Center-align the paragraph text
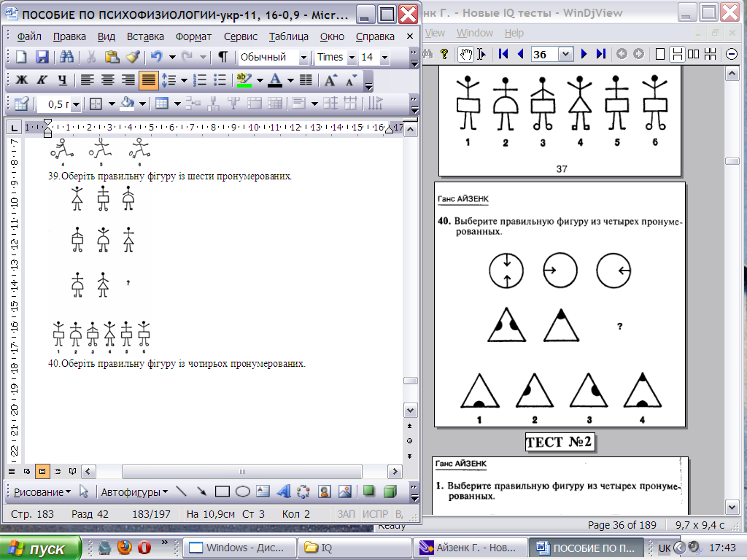 pyautogui.click(x=108, y=80)
